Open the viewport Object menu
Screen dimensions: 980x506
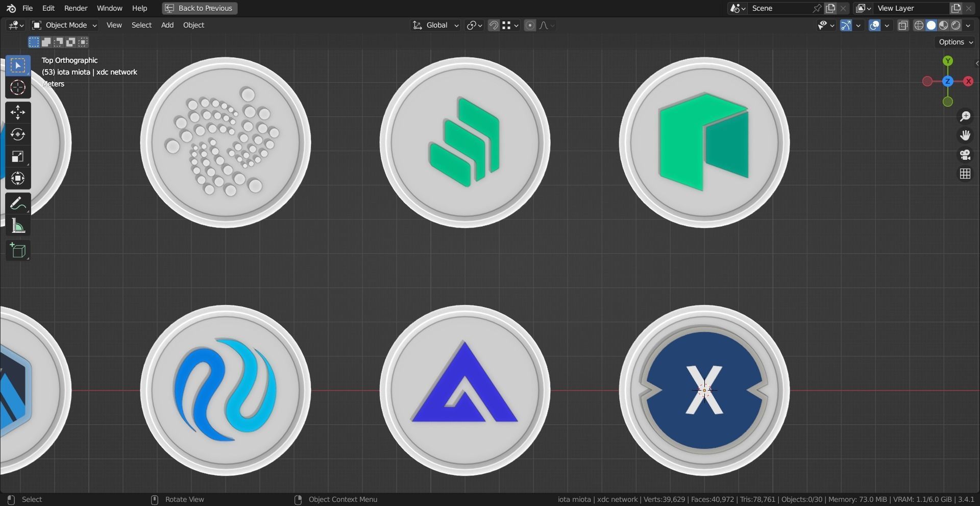193,25
